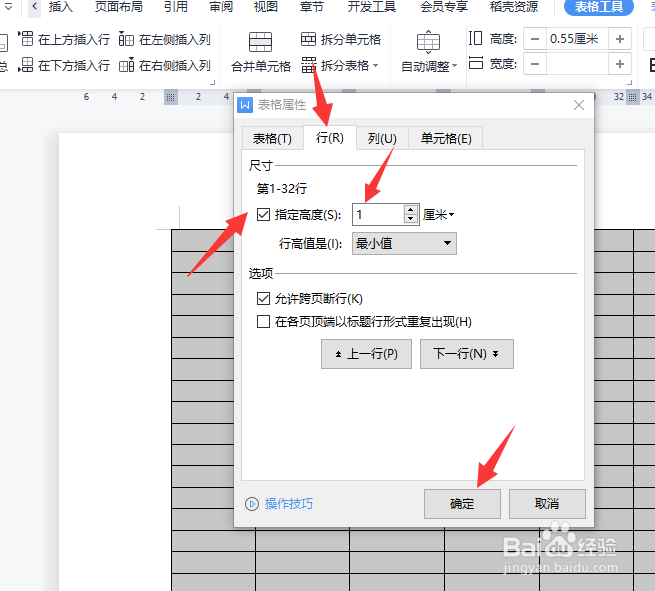Open the 操作技巧 tips link
The width and height of the screenshot is (655, 591).
(289, 504)
